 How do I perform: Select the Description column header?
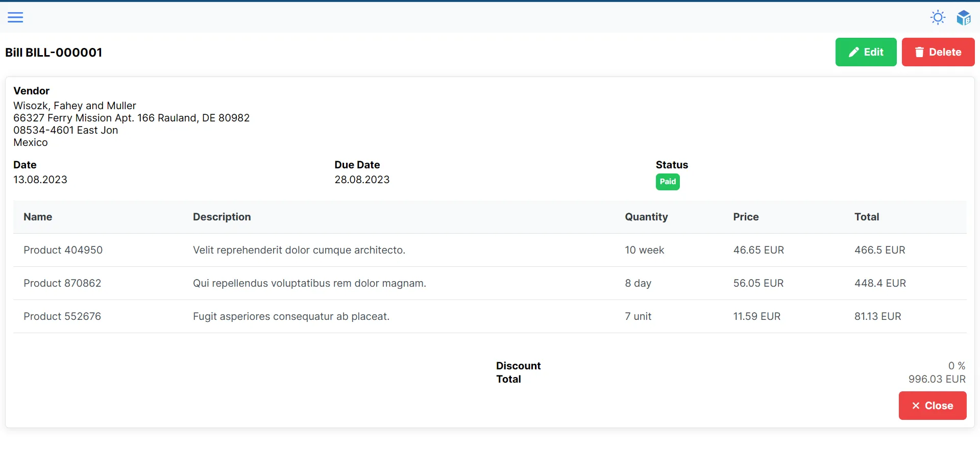(x=222, y=217)
